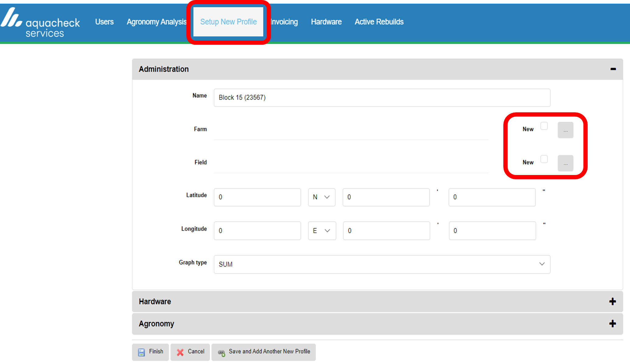Click the Longitude seconds input field

click(x=492, y=231)
